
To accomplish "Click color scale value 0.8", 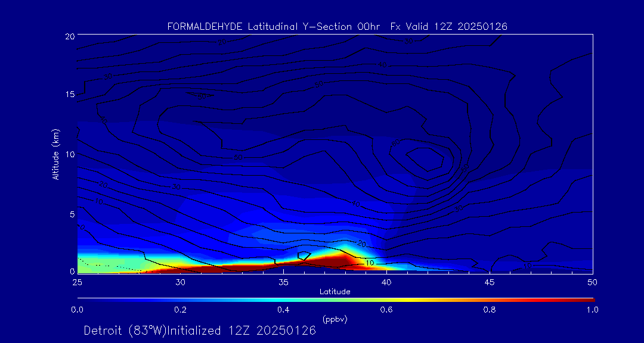I will tap(490, 310).
